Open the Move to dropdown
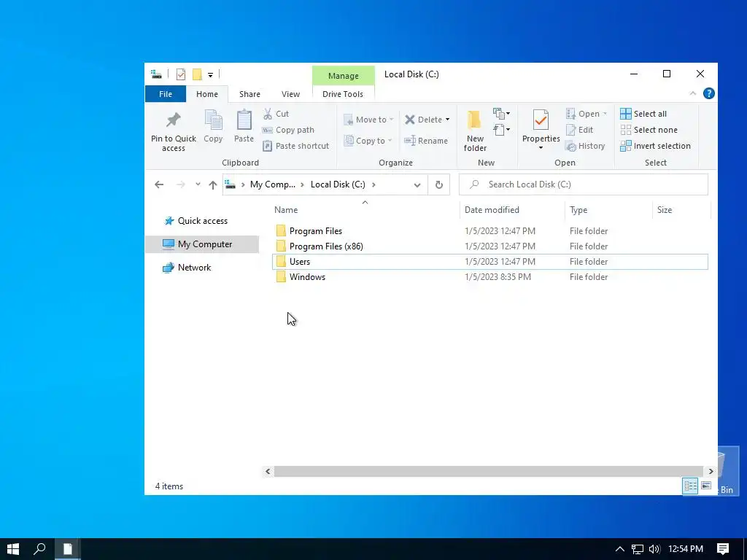 tap(368, 120)
